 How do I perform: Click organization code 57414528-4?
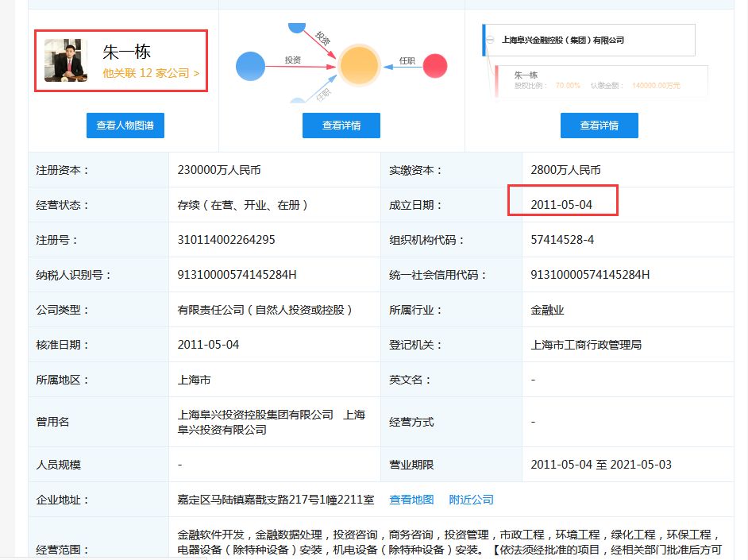point(562,239)
